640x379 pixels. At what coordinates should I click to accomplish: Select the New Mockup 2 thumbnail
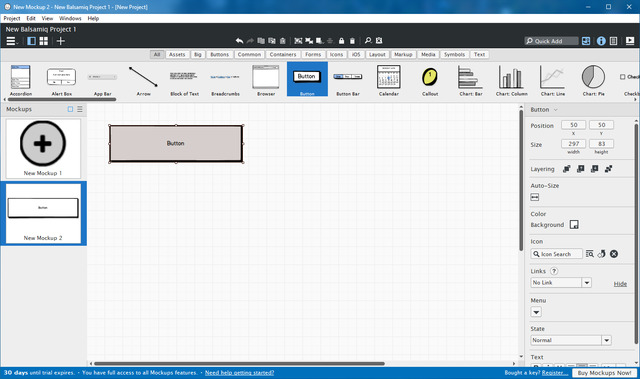[43, 214]
